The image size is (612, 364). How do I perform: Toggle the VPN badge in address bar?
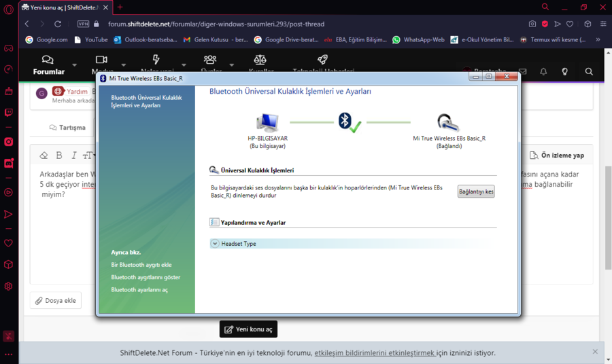pyautogui.click(x=83, y=24)
